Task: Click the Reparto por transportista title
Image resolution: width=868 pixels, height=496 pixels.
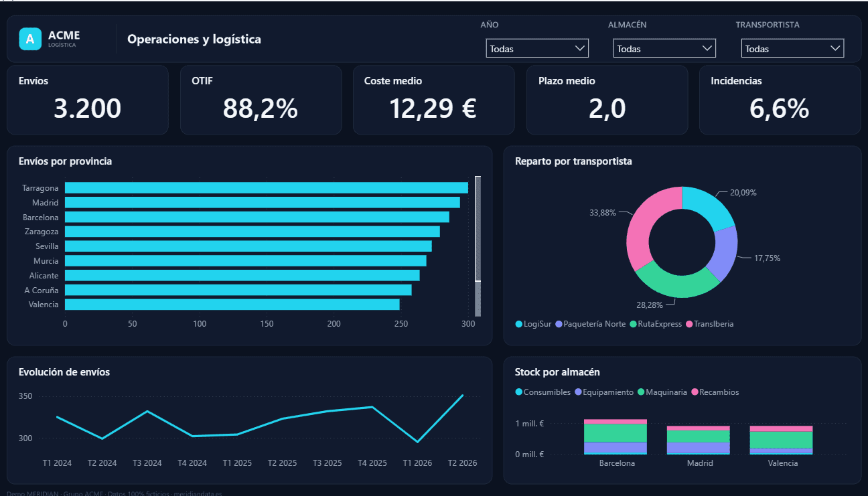Action: tap(573, 161)
